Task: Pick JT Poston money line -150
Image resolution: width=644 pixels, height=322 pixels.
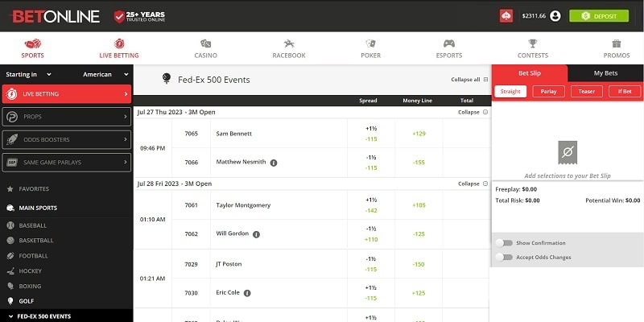Action: click(419, 265)
